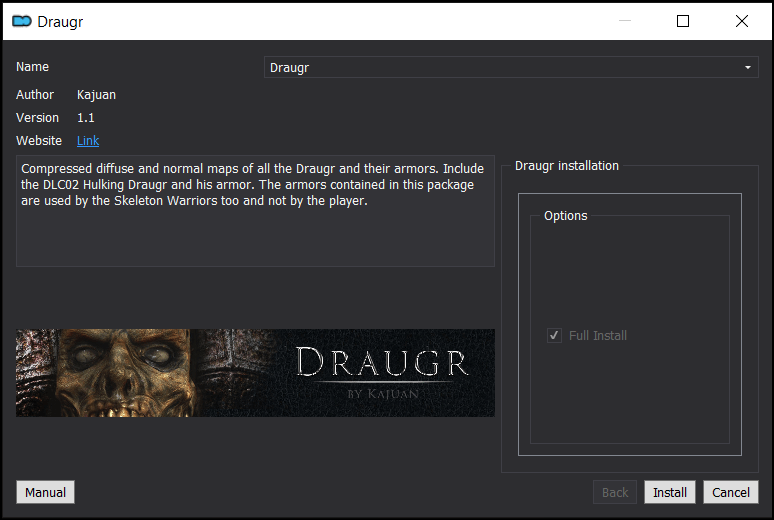Close the Draugr window
The width and height of the screenshot is (774, 520).
pyautogui.click(x=741, y=21)
